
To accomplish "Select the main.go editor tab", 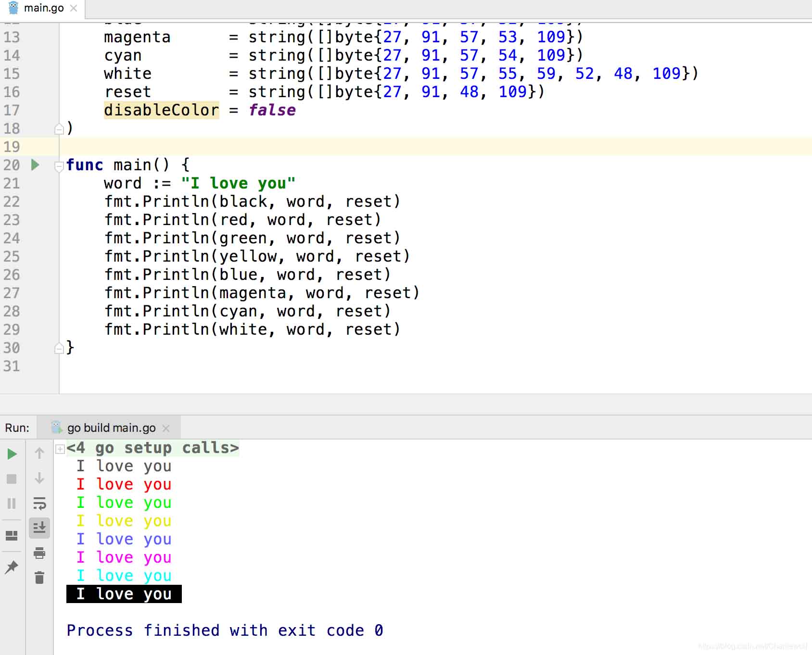I will click(x=43, y=8).
